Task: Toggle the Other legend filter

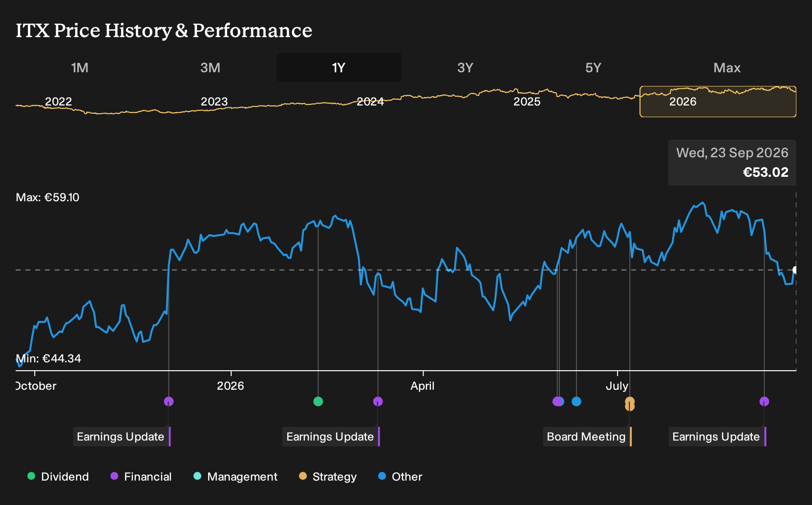Action: (x=400, y=477)
